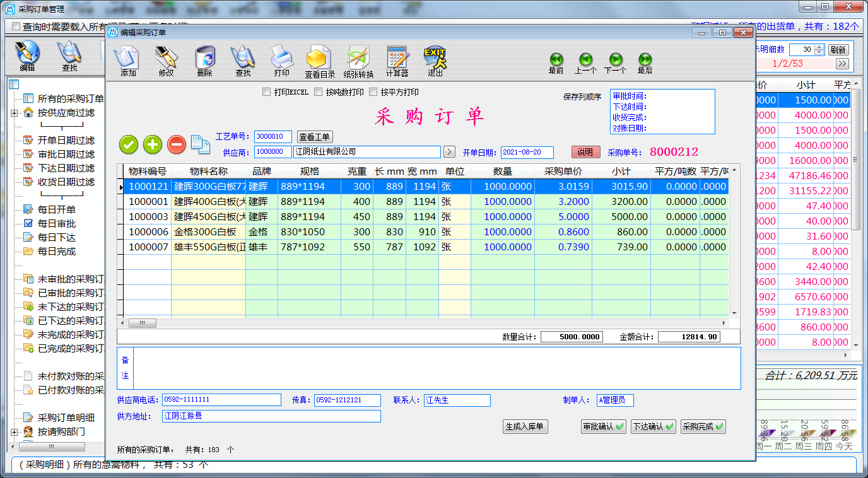Click the 查看工单 button
Screen dimensions: 868x478
(x=315, y=137)
